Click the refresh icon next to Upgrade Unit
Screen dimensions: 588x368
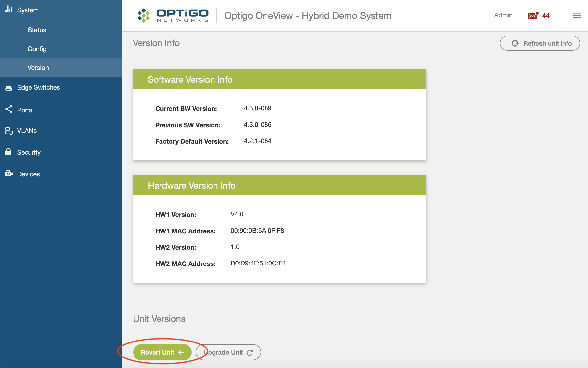250,352
